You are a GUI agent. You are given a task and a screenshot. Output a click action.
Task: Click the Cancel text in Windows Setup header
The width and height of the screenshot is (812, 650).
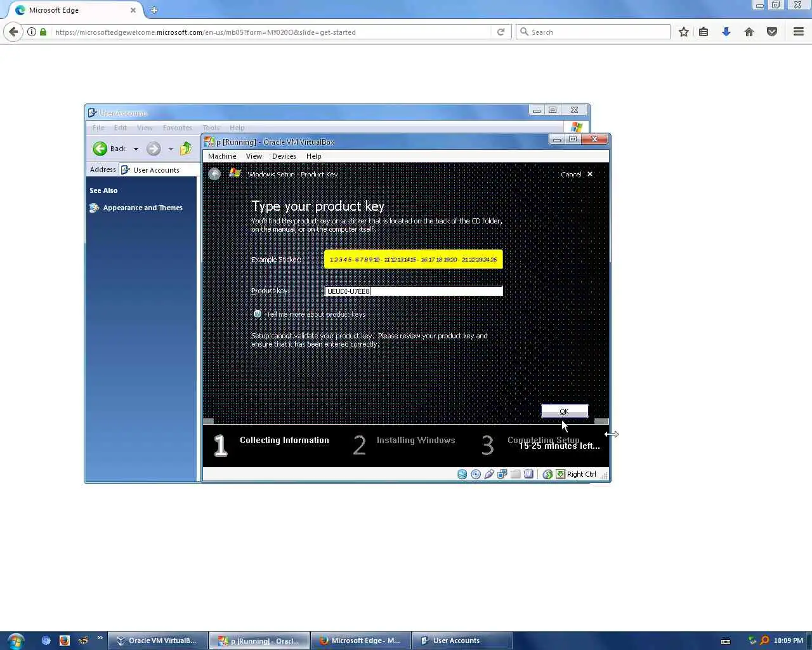tap(571, 174)
